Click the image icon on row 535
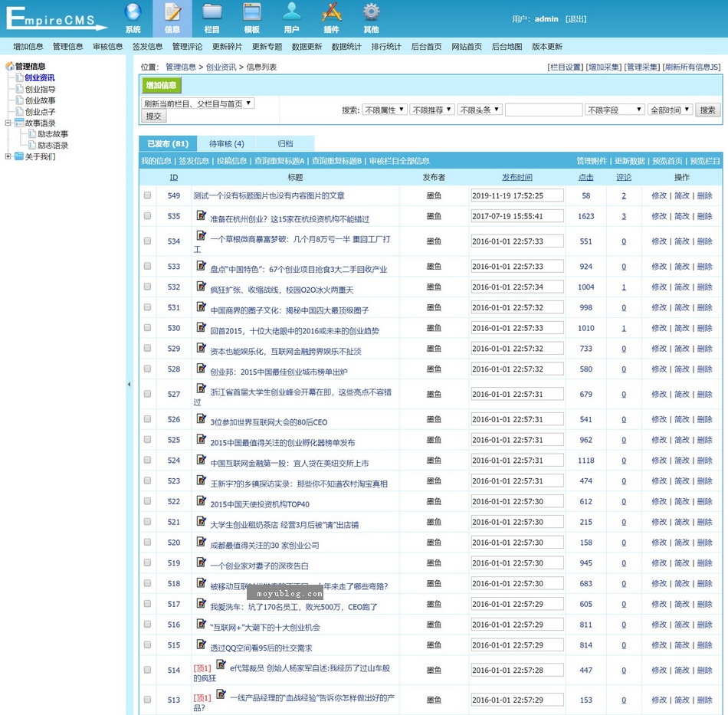 [201, 215]
